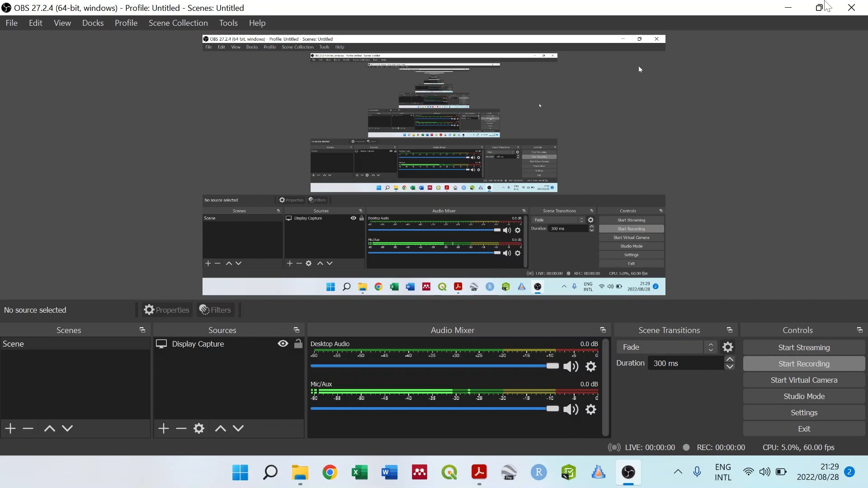The height and width of the screenshot is (488, 868).
Task: Move source up in Sources panel
Action: (x=221, y=428)
